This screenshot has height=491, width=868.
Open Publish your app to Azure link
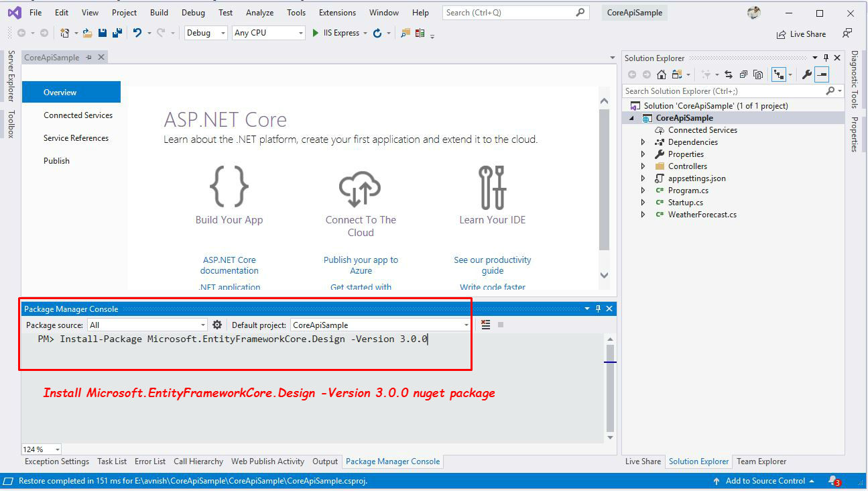(361, 265)
